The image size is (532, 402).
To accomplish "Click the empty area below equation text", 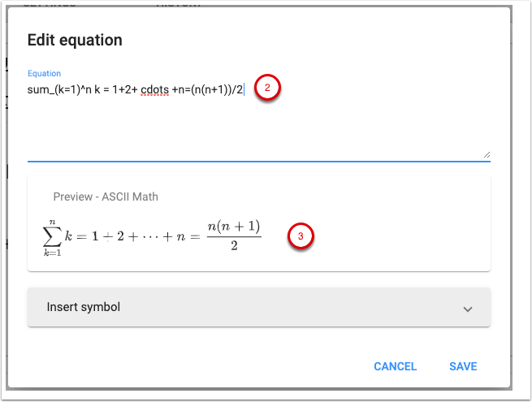I will coord(258,130).
